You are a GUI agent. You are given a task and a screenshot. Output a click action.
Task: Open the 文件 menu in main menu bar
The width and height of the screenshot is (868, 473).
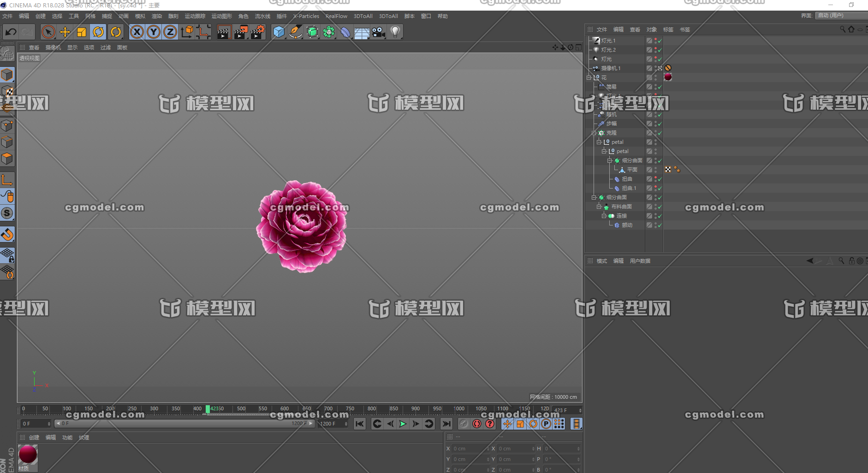[8, 16]
